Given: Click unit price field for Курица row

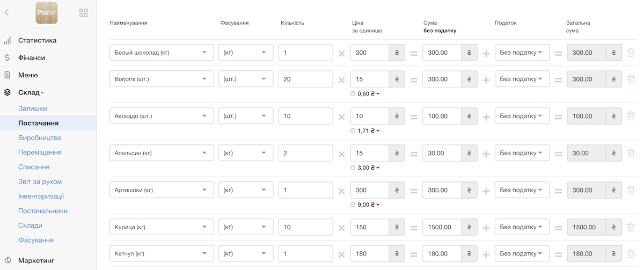Looking at the screenshot, I should point(370,227).
